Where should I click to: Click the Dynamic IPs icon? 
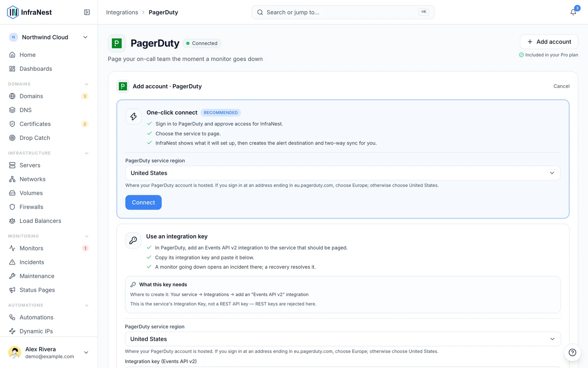(x=12, y=331)
